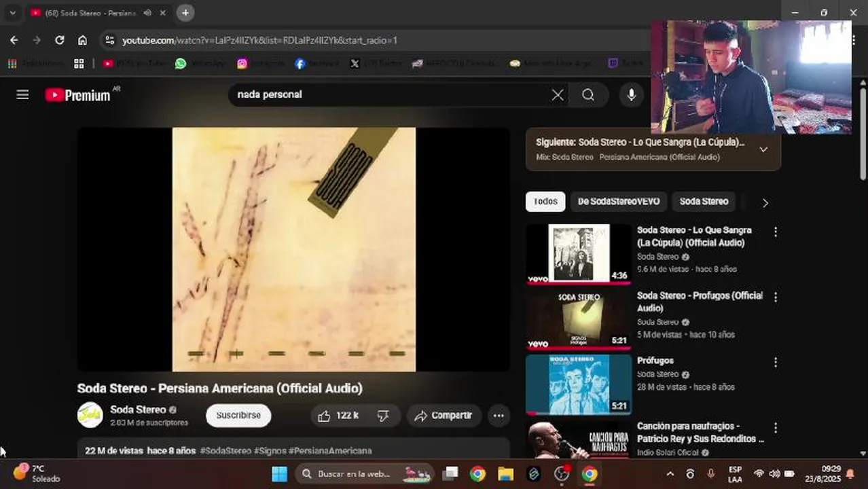Start voice search with the microphone icon
The width and height of the screenshot is (868, 489).
[x=631, y=95]
